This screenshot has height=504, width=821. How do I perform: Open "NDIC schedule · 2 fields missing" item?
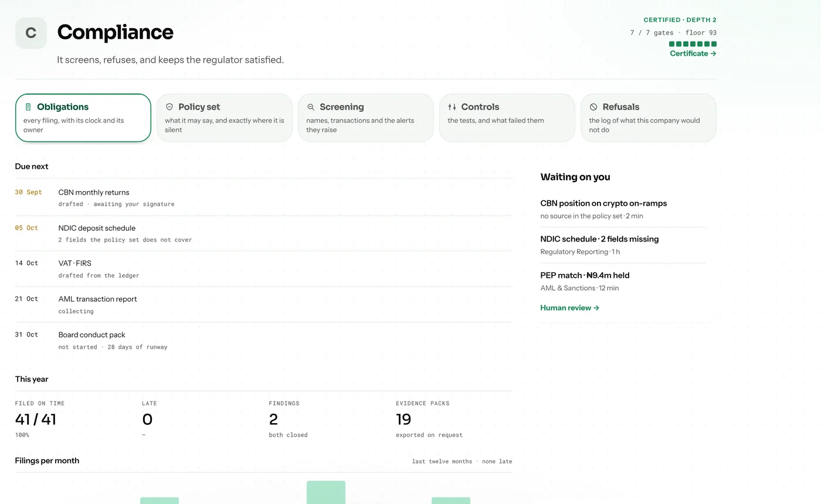point(623,245)
